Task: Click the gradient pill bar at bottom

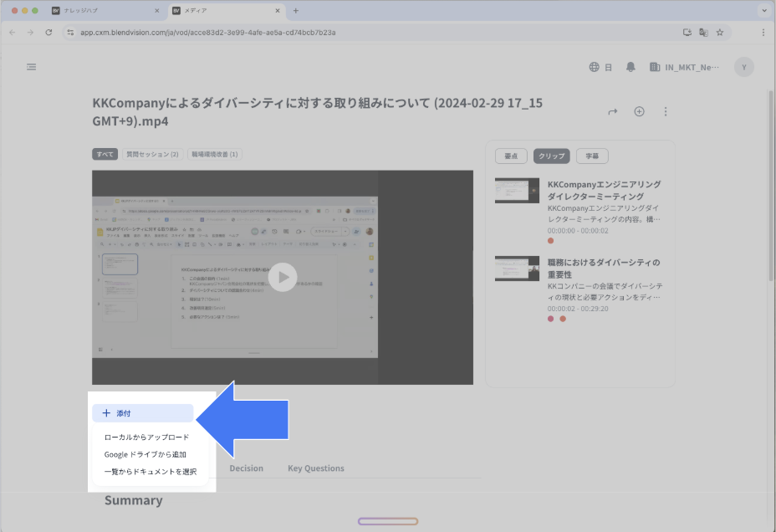Action: tap(388, 521)
